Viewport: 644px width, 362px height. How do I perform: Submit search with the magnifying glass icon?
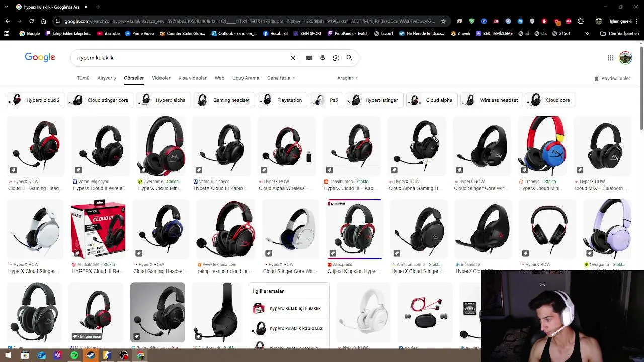[x=349, y=58]
